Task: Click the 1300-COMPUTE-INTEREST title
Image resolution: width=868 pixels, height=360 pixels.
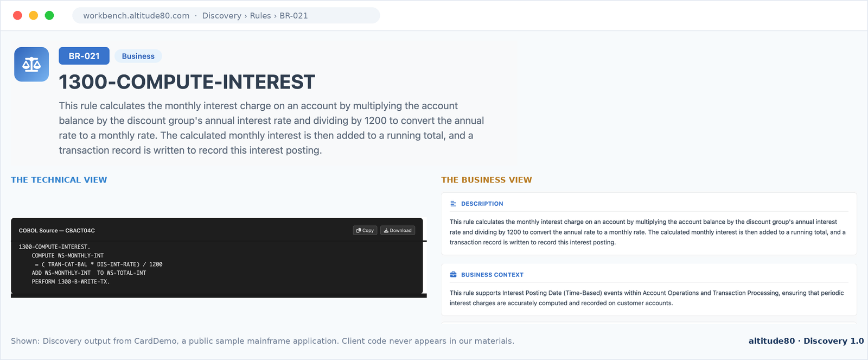Action: pyautogui.click(x=187, y=82)
